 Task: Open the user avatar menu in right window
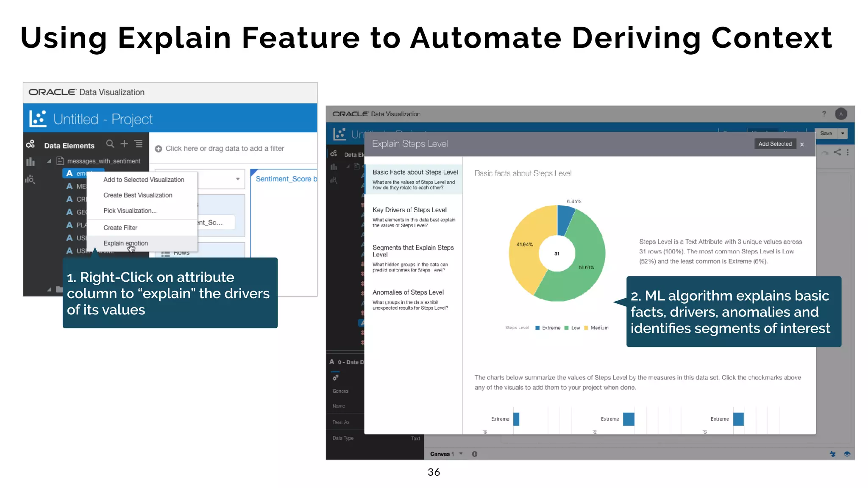click(841, 114)
